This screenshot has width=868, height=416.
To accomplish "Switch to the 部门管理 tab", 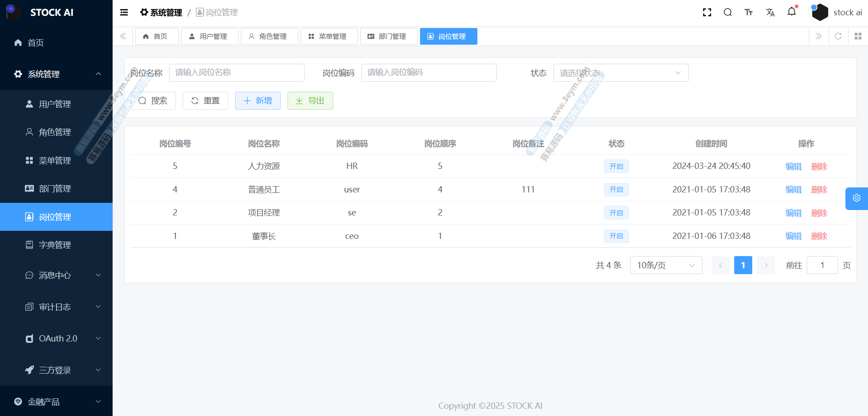I will 387,37.
